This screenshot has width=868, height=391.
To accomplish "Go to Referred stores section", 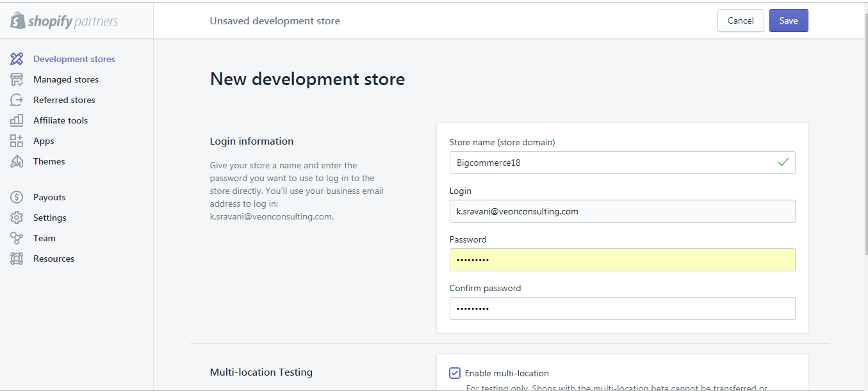I will (x=64, y=100).
